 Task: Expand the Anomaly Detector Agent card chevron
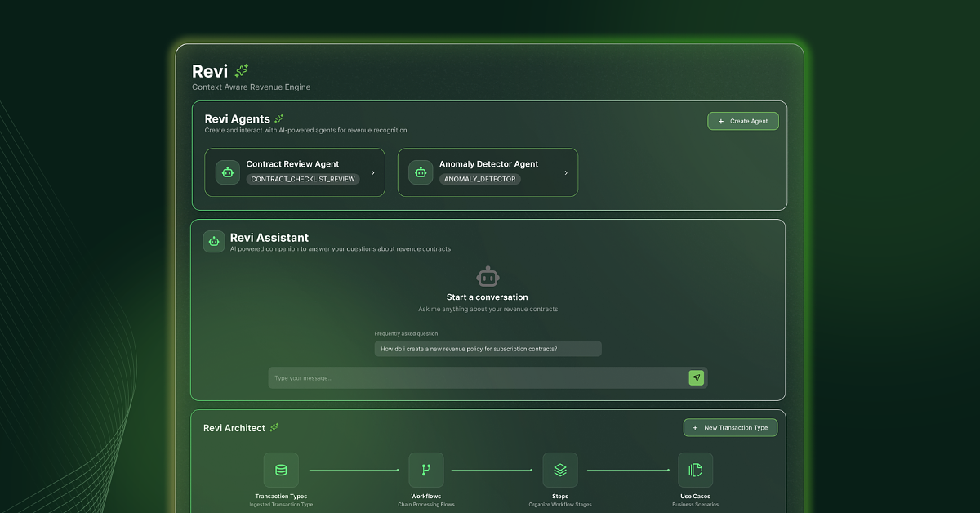[x=565, y=172]
